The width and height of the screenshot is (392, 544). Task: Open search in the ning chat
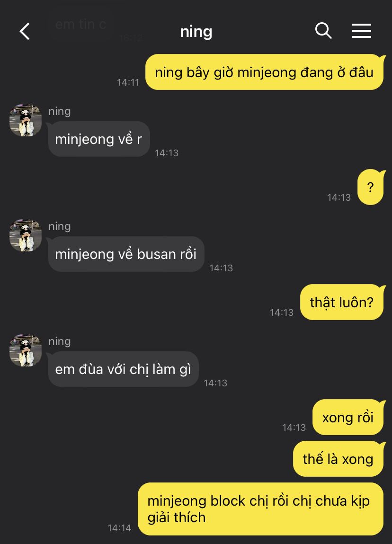tap(323, 30)
